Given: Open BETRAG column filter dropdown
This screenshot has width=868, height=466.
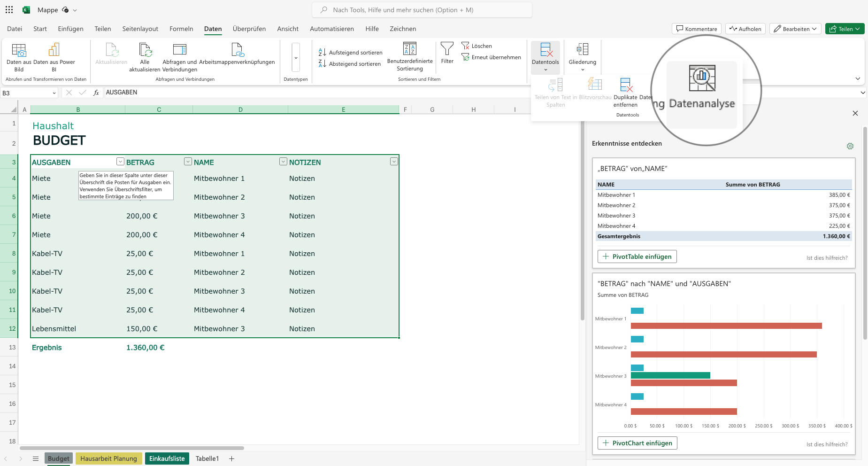Looking at the screenshot, I should click(188, 162).
